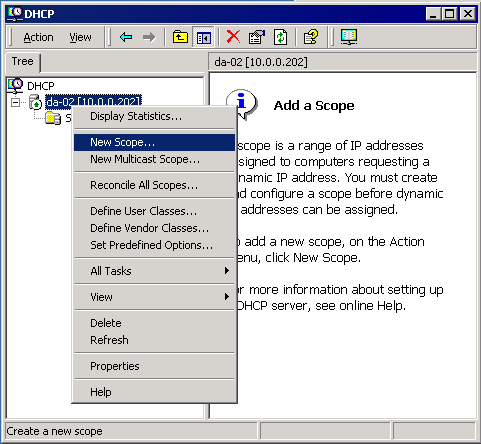Expand the View submenu arrow in context menu

click(x=227, y=296)
